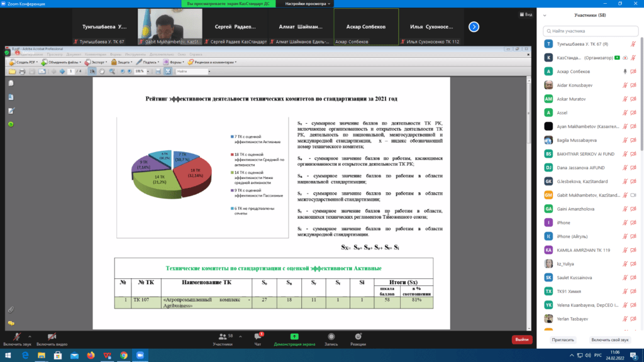Open Инструменты menu in Acrobat
Image resolution: width=644 pixels, height=362 pixels.
[x=135, y=54]
